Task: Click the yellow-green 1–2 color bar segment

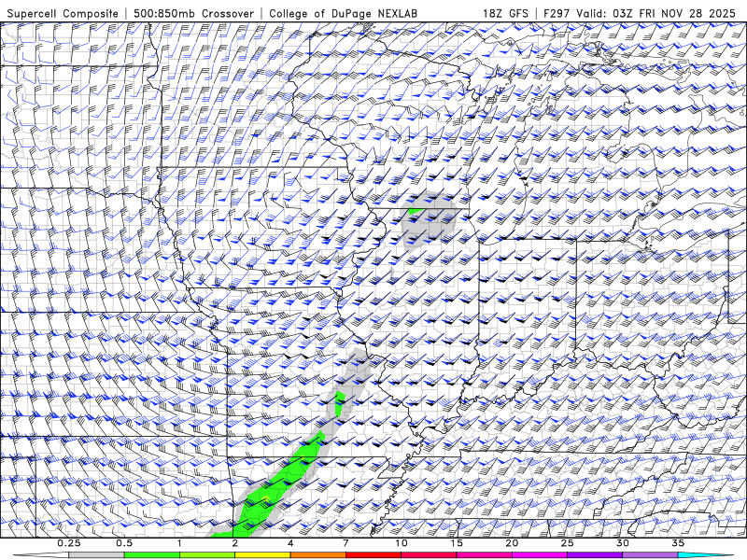Action: tap(207, 555)
